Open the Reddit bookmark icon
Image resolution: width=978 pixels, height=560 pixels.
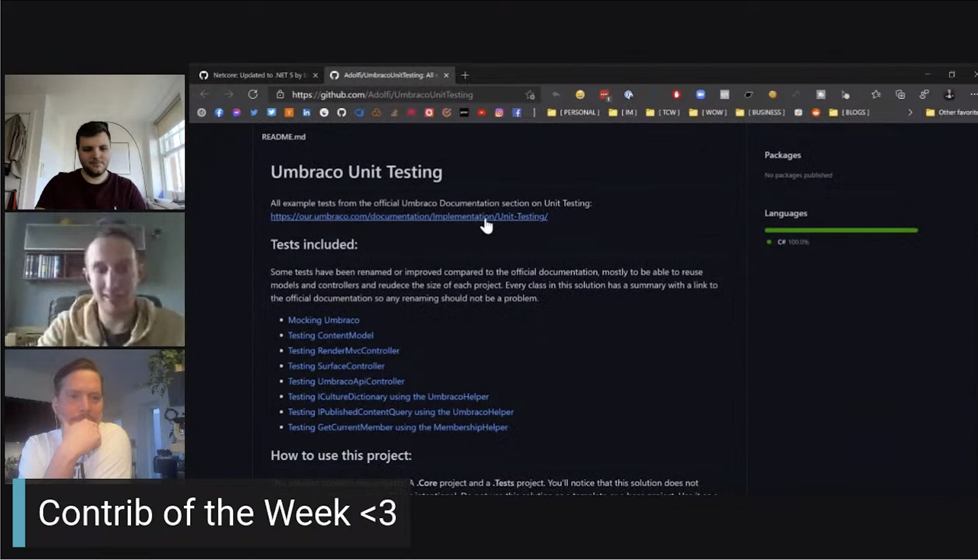tap(816, 113)
